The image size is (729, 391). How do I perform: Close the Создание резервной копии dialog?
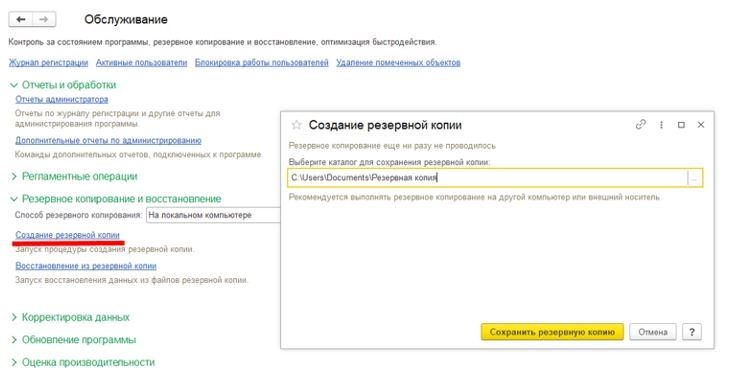tap(701, 125)
